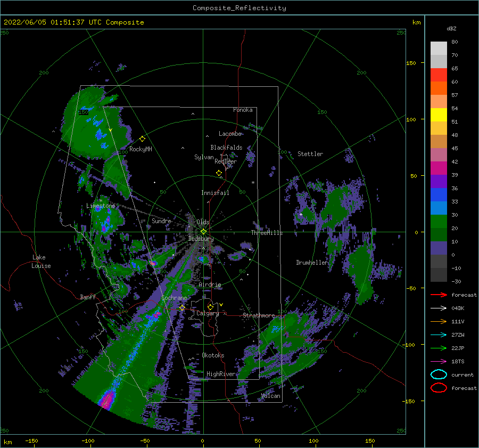The height and width of the screenshot is (448, 479).
Task: Click the intense magenta storm cell at southwest edge
Action: [106, 400]
